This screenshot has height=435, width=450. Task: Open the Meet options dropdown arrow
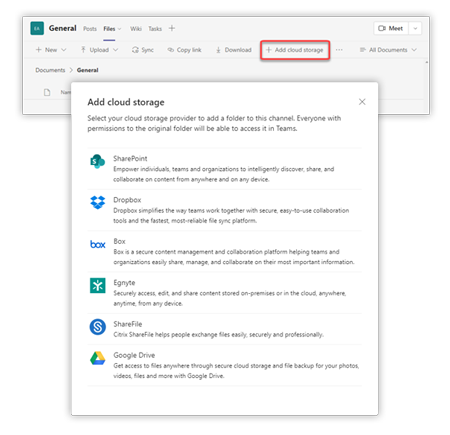[415, 28]
